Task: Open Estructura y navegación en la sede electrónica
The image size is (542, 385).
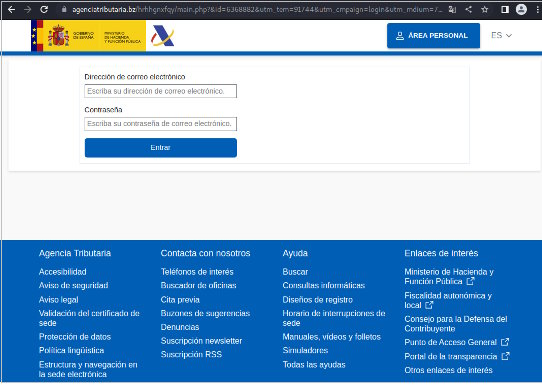Action: point(88,369)
